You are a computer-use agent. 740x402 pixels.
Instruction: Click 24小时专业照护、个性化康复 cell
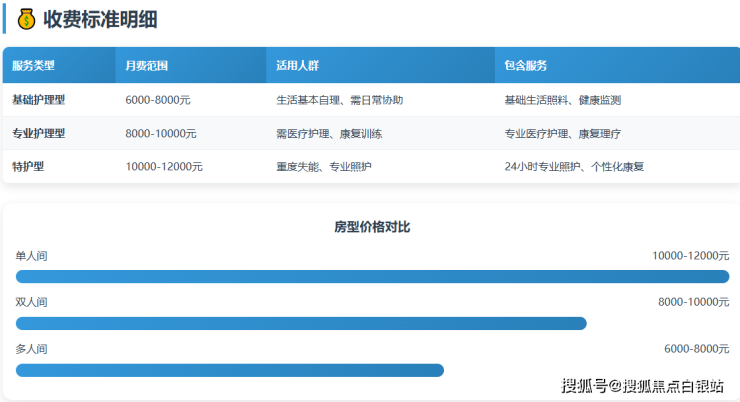[575, 166]
